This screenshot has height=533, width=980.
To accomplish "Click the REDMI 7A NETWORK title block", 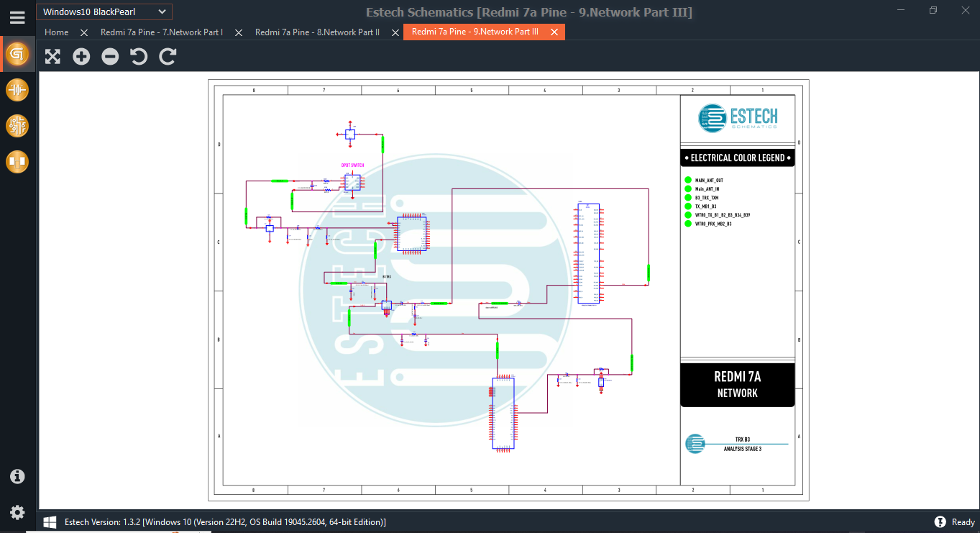I will click(738, 385).
